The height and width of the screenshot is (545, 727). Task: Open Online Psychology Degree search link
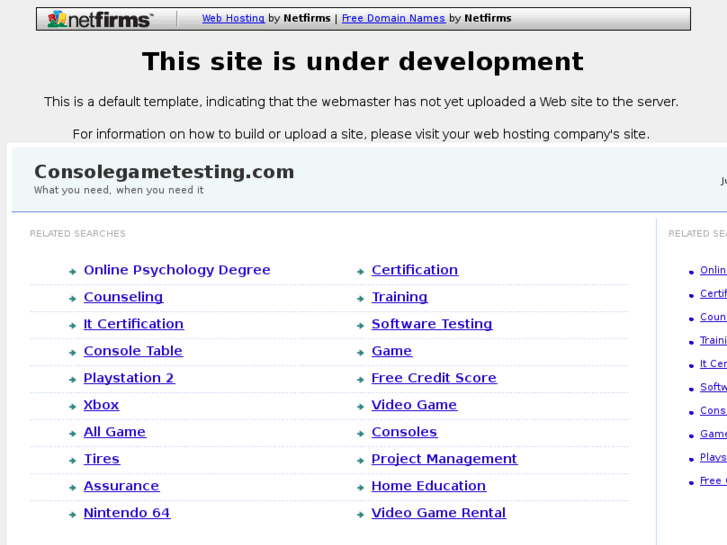pyautogui.click(x=177, y=270)
